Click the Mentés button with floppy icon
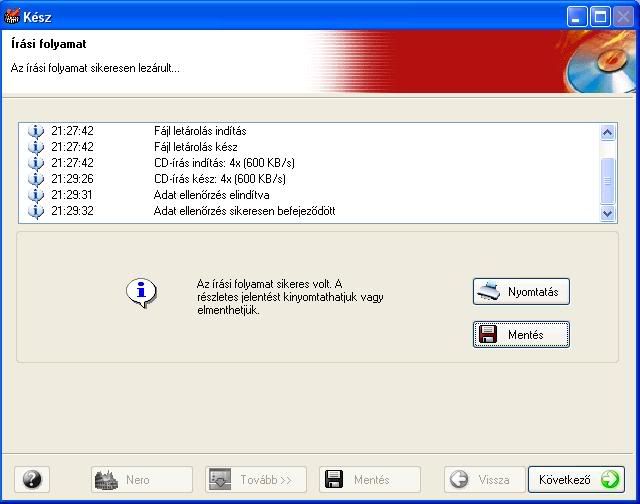The height and width of the screenshot is (504, 640). (x=521, y=335)
